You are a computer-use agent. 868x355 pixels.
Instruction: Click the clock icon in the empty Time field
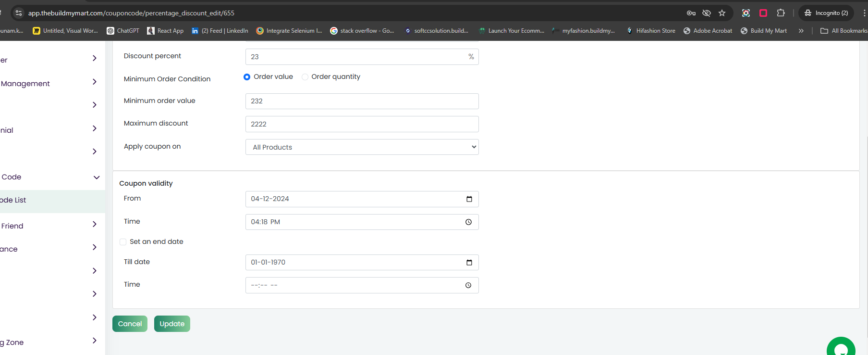tap(468, 285)
